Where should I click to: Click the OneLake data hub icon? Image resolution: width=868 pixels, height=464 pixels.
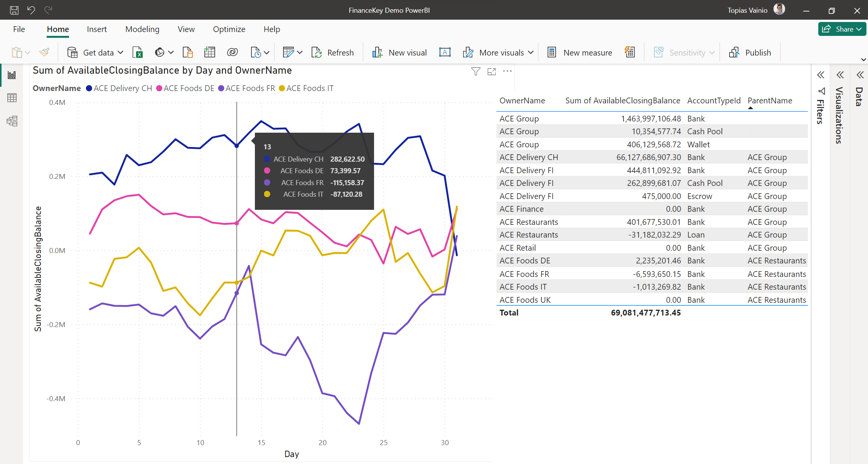coord(159,52)
